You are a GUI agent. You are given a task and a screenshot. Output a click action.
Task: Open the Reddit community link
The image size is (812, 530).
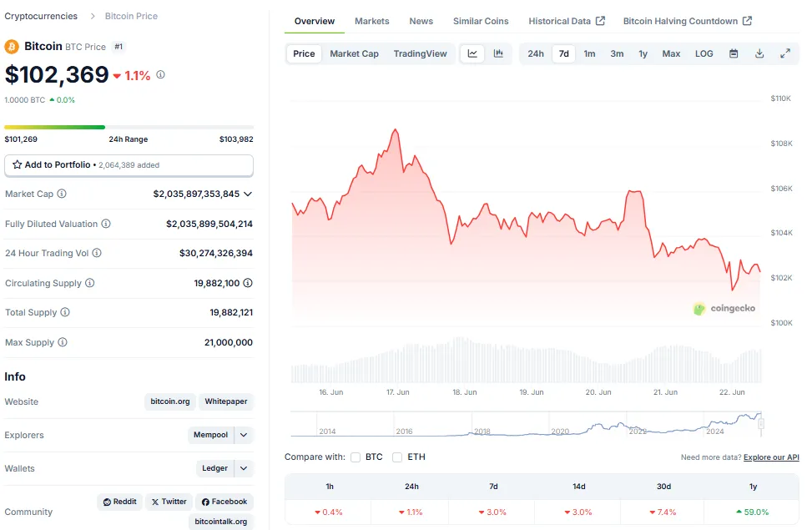pos(119,502)
